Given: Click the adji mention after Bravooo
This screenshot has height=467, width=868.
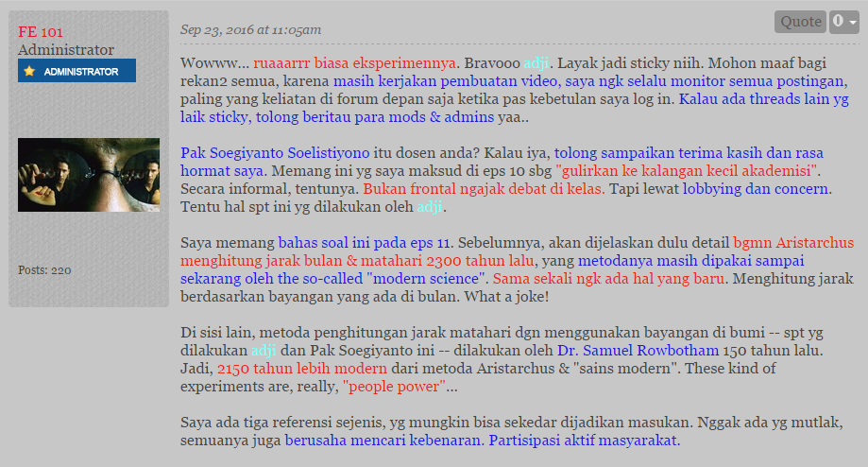Looking at the screenshot, I should coord(536,63).
